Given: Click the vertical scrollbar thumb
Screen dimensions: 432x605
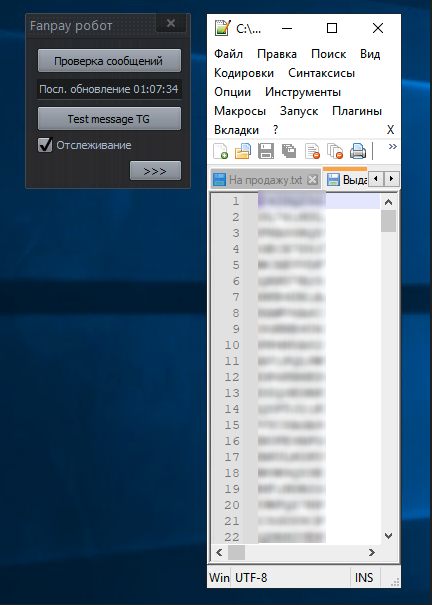Looking at the screenshot, I should pyautogui.click(x=389, y=221).
